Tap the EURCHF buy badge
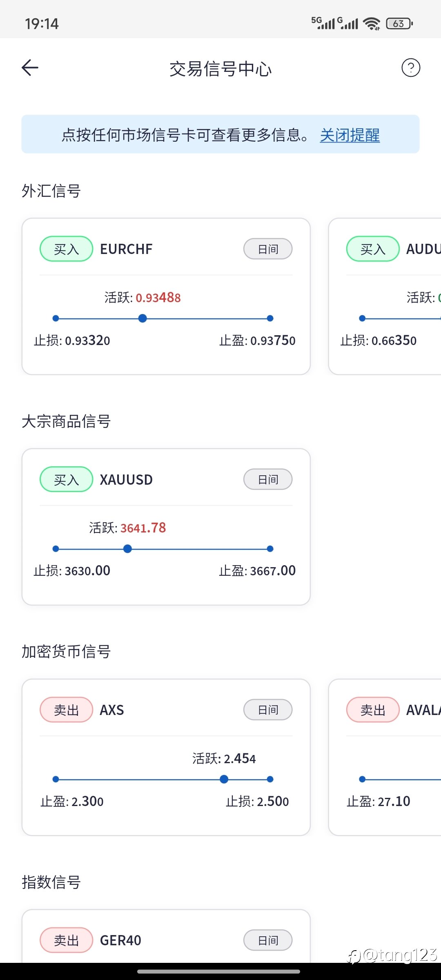This screenshot has height=980, width=441. [x=66, y=249]
